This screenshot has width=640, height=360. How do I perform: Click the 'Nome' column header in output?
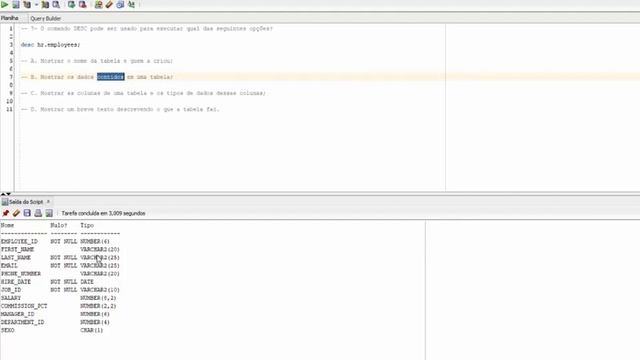7,225
